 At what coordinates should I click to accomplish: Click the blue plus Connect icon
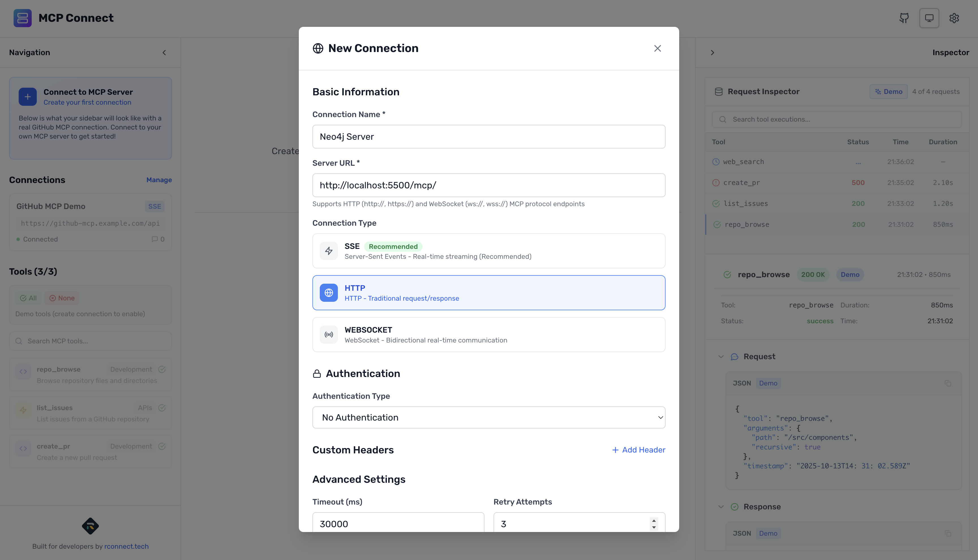click(x=28, y=97)
